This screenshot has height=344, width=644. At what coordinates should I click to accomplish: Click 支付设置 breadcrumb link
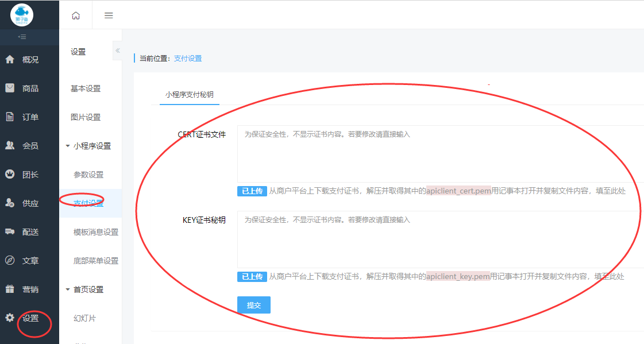[188, 59]
